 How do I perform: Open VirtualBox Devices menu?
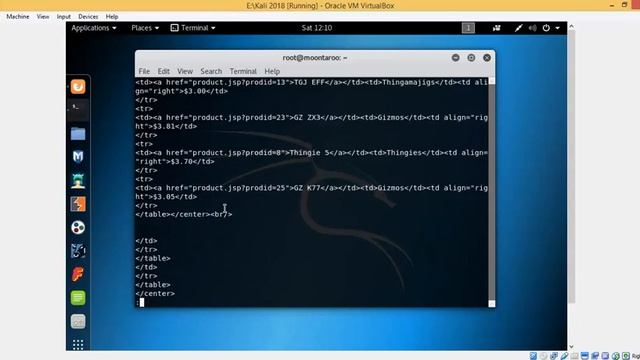88,16
